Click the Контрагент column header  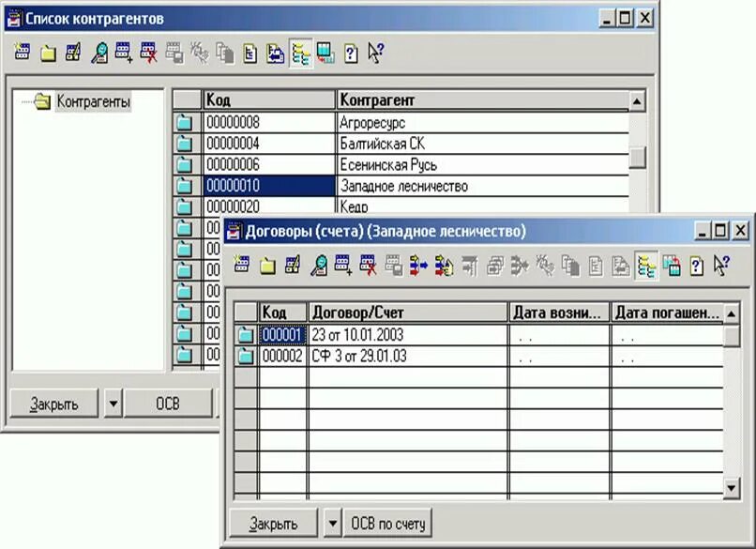(483, 100)
